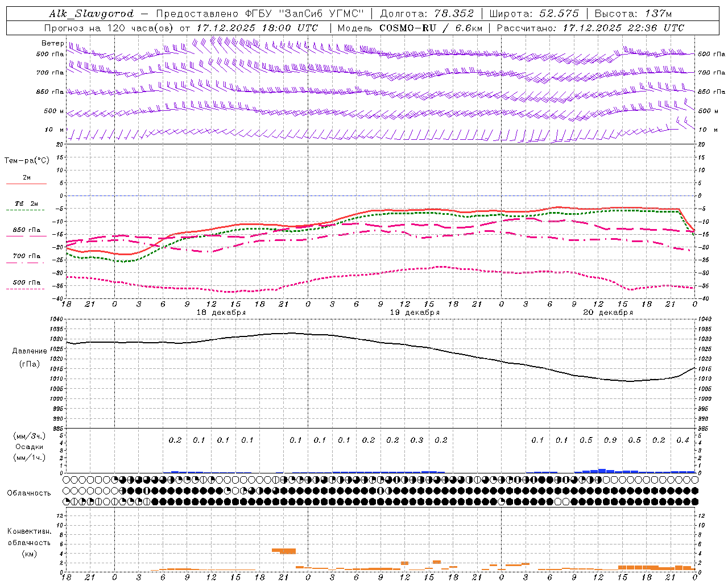
Task: Click the 500 м wind level label on left
Action: point(54,111)
